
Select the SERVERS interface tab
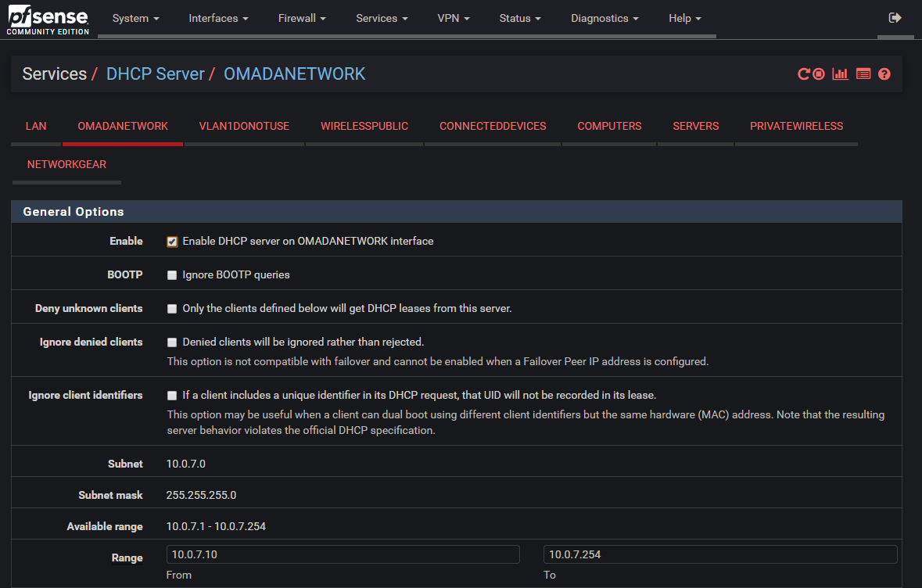695,126
